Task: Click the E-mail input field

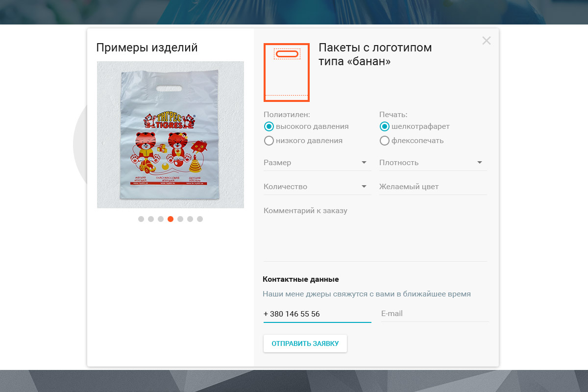Action: 434,314
